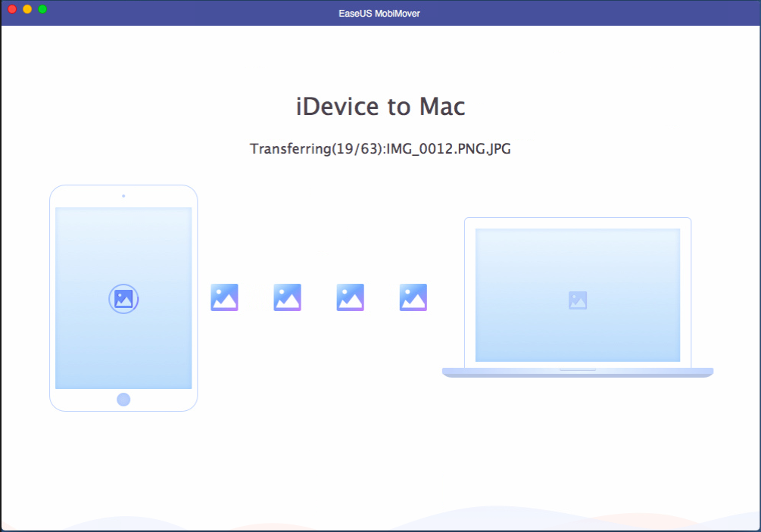The image size is (761, 532).
Task: Click the iPad home button
Action: click(123, 399)
